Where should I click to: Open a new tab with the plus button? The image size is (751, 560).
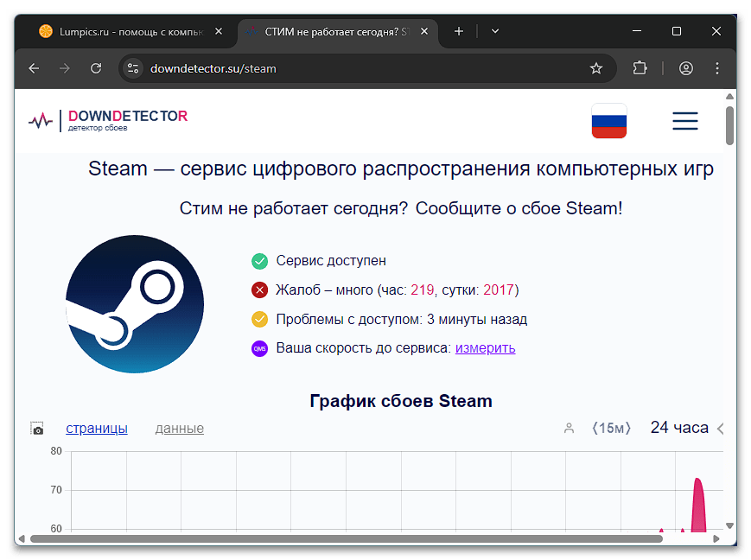coord(458,32)
